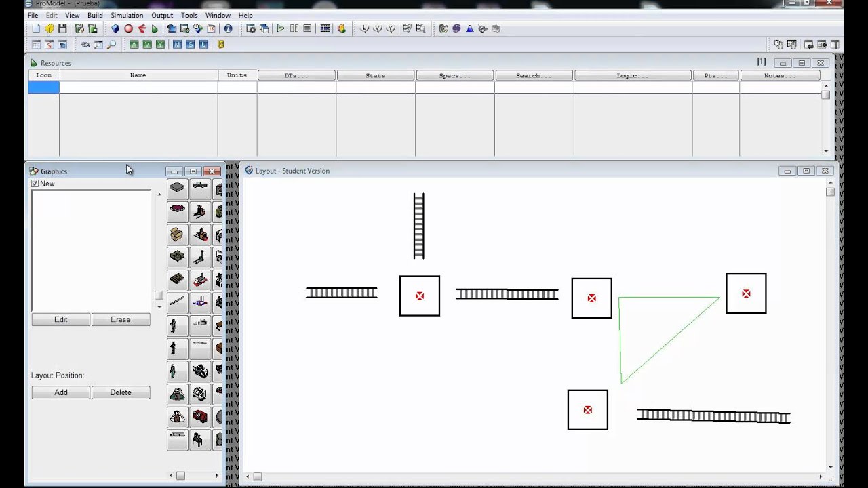Click Layout window scroll down arrow
The width and height of the screenshot is (868, 488).
click(831, 467)
